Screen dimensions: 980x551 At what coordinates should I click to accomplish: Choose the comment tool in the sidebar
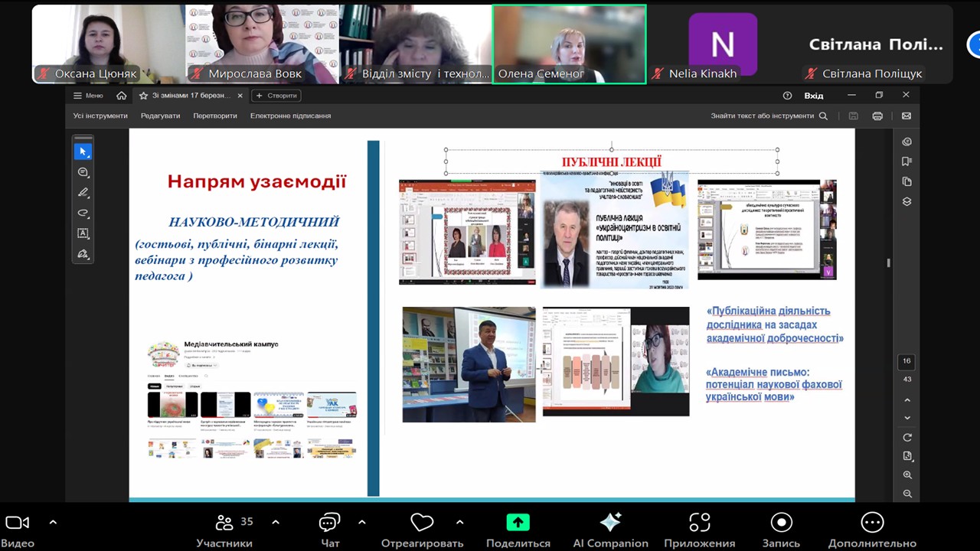pyautogui.click(x=83, y=172)
